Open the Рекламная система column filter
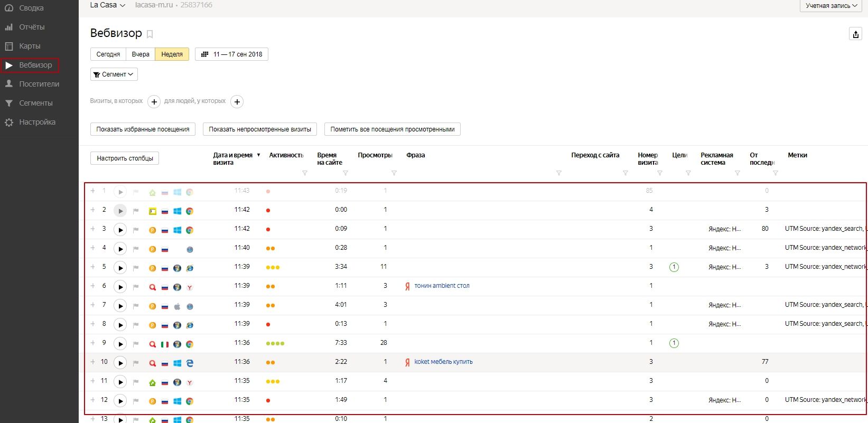 (x=738, y=173)
